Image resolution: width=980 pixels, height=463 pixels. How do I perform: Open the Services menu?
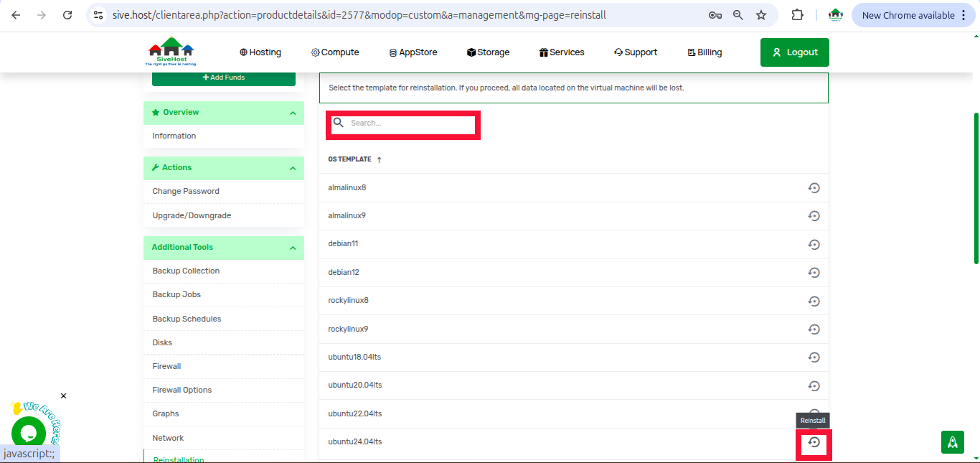562,52
